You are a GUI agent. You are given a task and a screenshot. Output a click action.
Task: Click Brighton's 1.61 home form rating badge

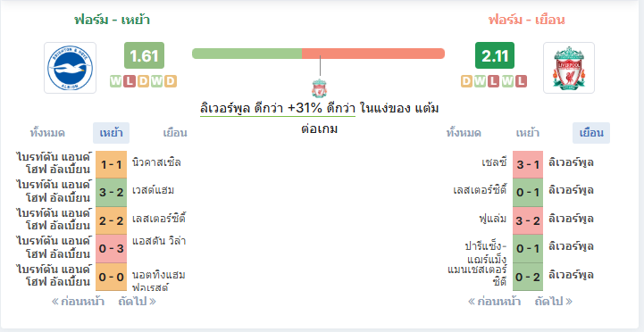(x=144, y=55)
